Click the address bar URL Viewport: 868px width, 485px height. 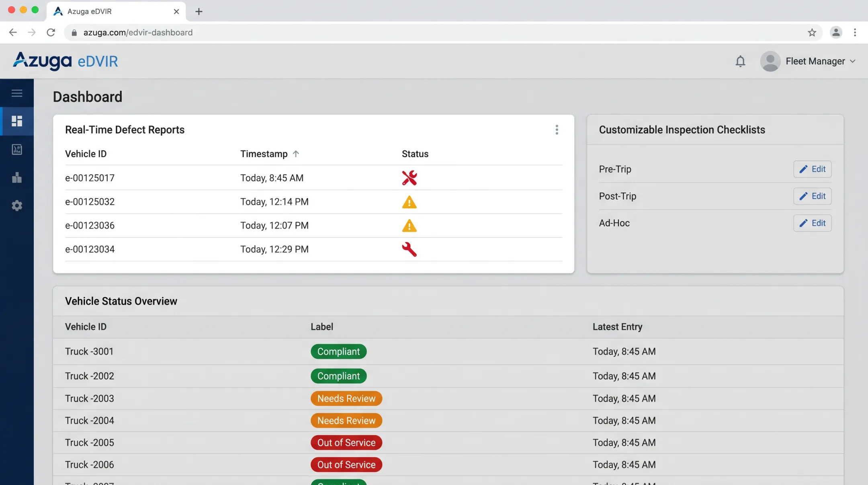[138, 32]
